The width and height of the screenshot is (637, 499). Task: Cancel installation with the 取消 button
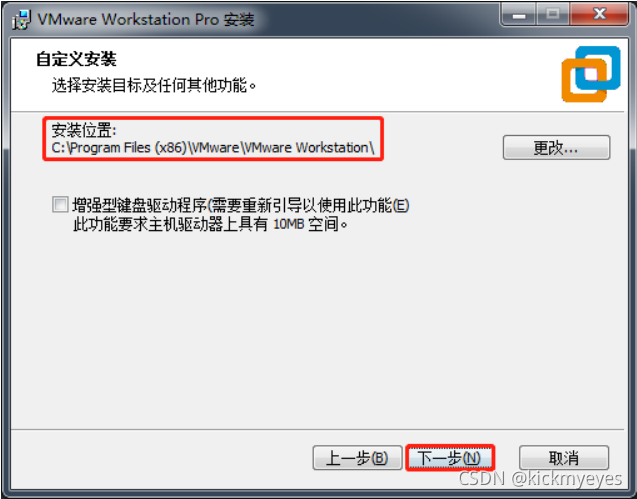564,458
